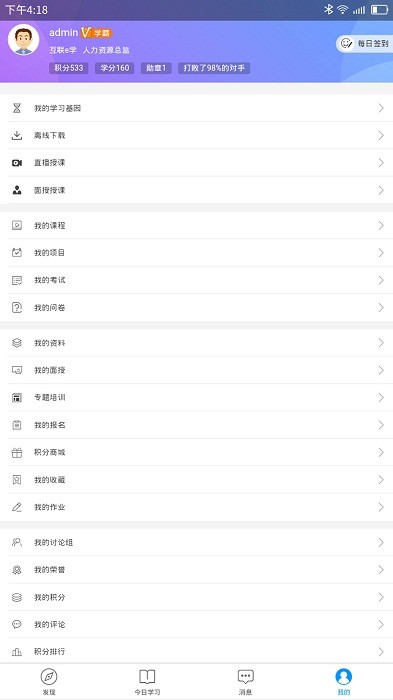This screenshot has height=700, width=393.
Task: Tap the video camera icon for 直播授课
Action: point(17,163)
